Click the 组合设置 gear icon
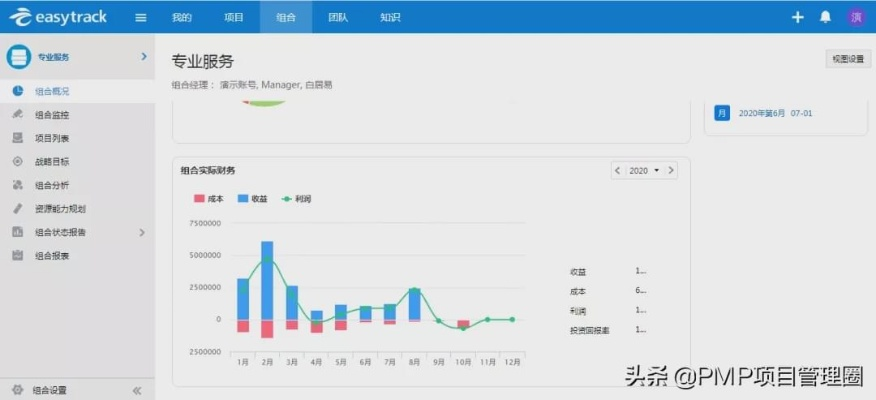Viewport: 876px width, 400px height. pos(18,390)
